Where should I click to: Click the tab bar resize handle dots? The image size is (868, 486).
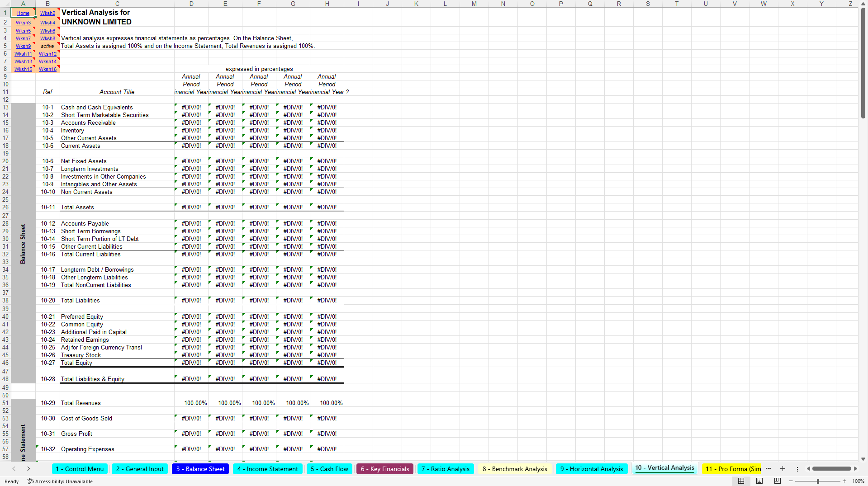click(797, 469)
